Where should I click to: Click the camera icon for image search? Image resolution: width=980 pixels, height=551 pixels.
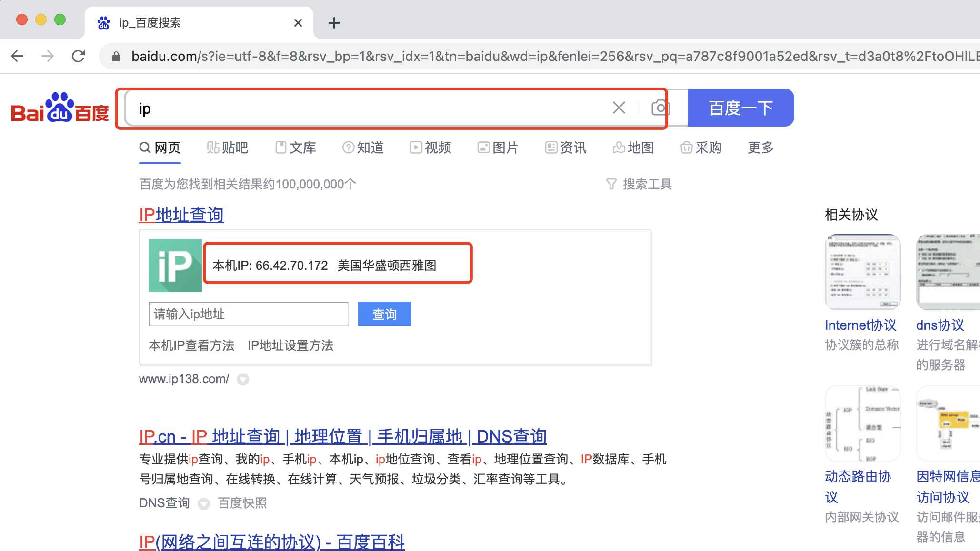pos(660,108)
